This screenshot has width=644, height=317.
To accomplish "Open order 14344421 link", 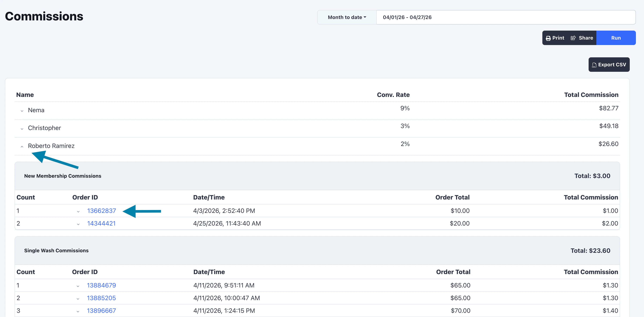I will pyautogui.click(x=101, y=223).
